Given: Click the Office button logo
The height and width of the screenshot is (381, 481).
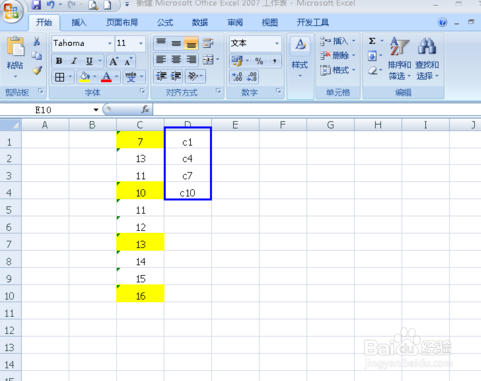Looking at the screenshot, I should tap(11, 11).
